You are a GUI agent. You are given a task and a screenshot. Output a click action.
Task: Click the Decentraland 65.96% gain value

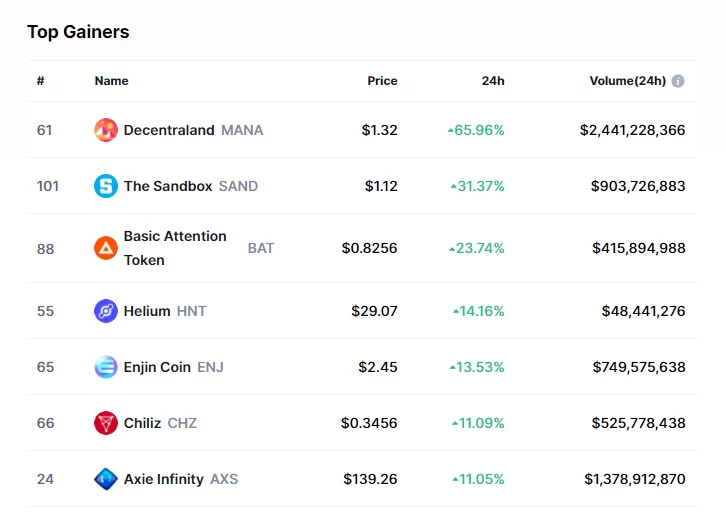point(477,130)
